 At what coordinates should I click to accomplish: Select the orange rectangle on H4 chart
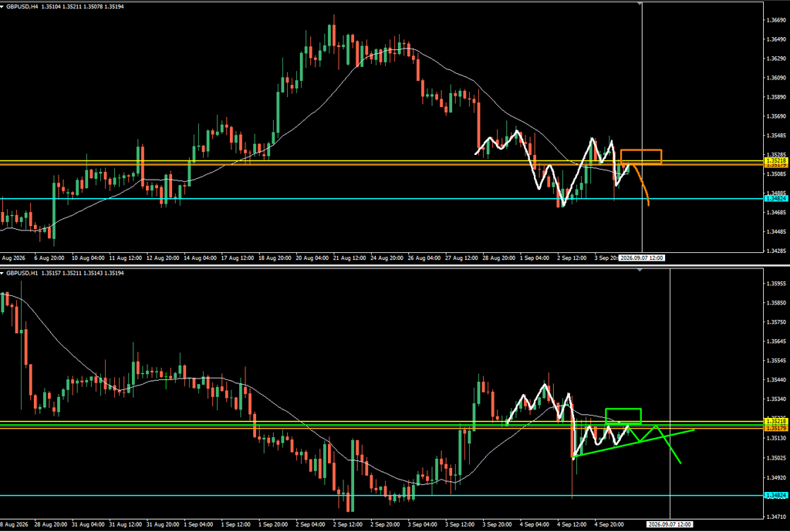[x=641, y=157]
